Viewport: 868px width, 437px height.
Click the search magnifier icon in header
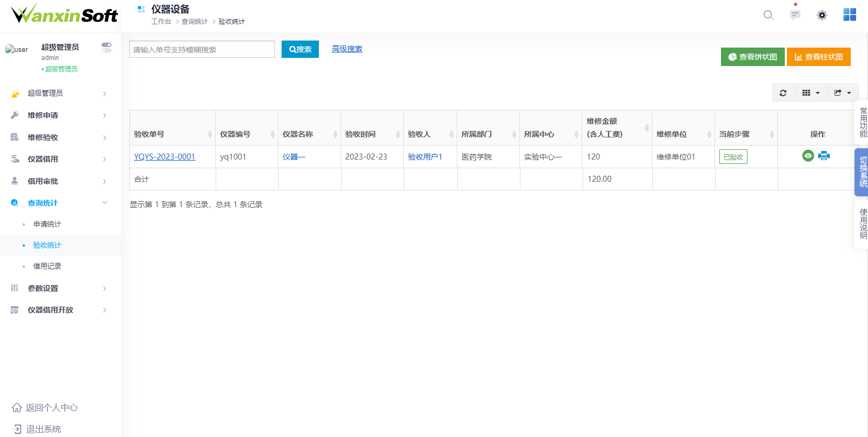pos(768,15)
